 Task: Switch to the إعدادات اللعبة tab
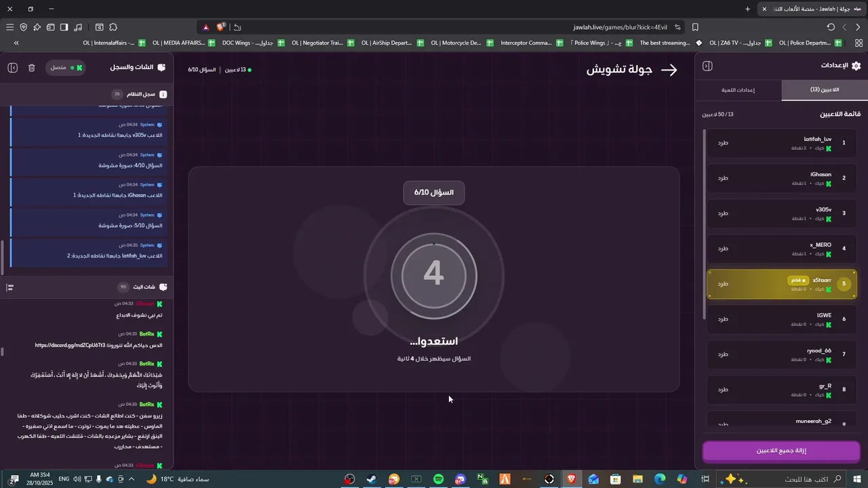pos(738,89)
